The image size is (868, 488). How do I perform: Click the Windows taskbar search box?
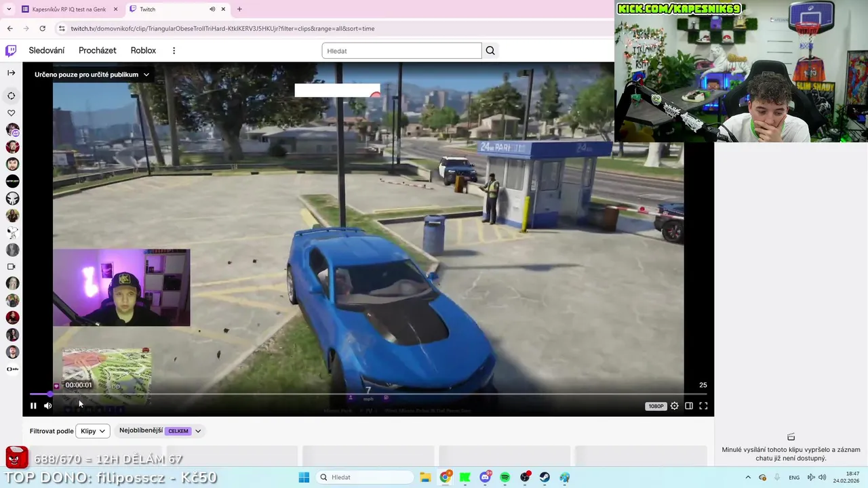[x=365, y=478]
